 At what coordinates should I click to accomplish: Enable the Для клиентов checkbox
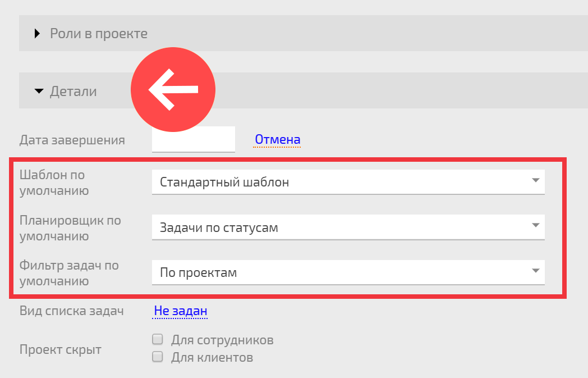tap(158, 357)
